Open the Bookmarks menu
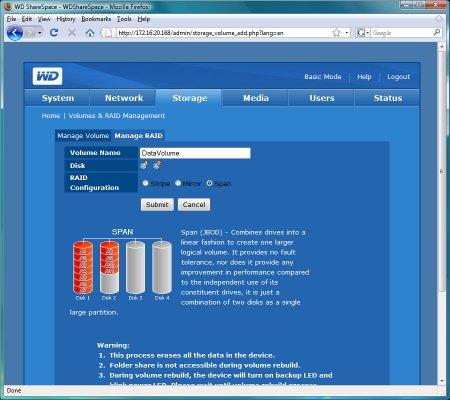Screen dimensions: 450x400 96,19
